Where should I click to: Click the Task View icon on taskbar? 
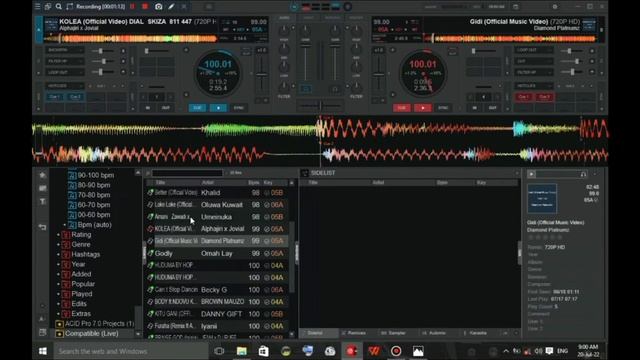coord(219,351)
